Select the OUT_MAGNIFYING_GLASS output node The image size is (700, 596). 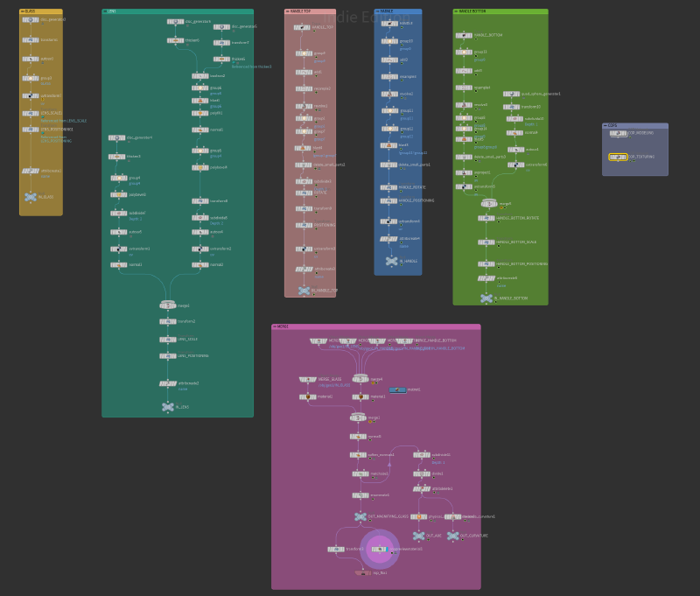click(360, 516)
